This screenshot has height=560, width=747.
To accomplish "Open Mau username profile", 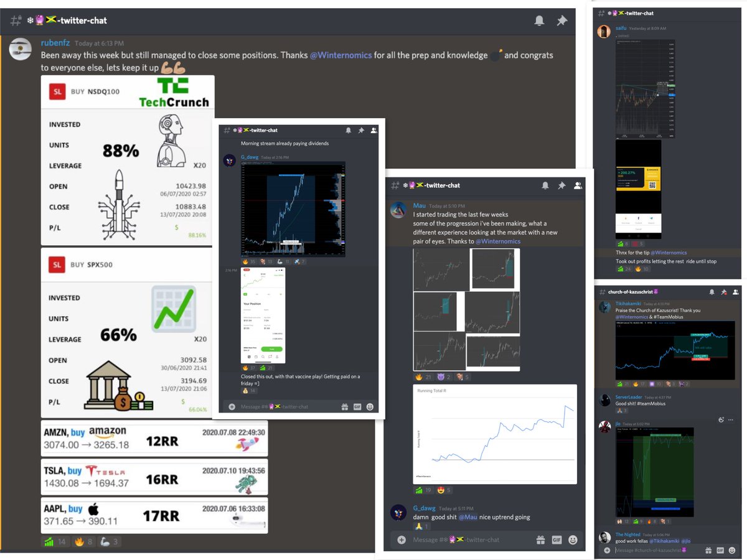I will pos(420,206).
